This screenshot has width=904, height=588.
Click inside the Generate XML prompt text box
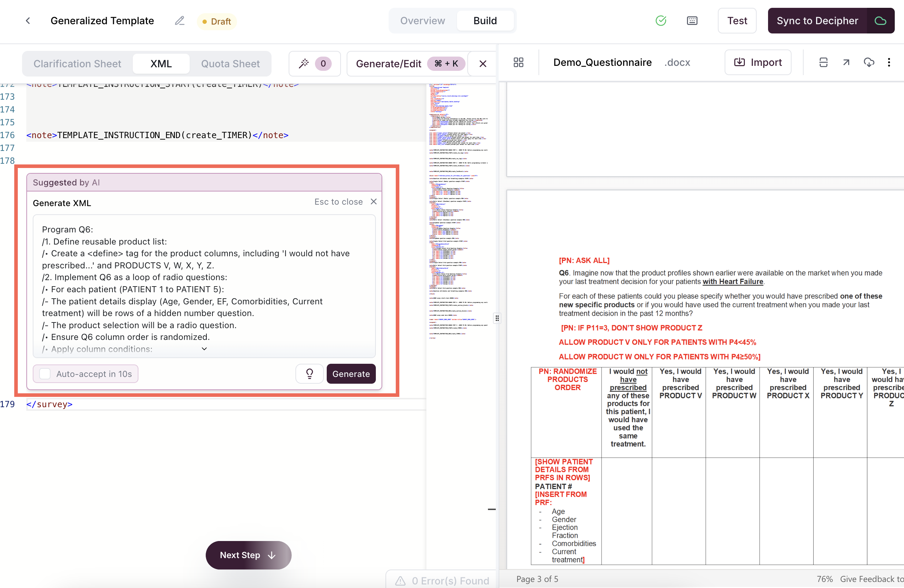click(x=204, y=285)
